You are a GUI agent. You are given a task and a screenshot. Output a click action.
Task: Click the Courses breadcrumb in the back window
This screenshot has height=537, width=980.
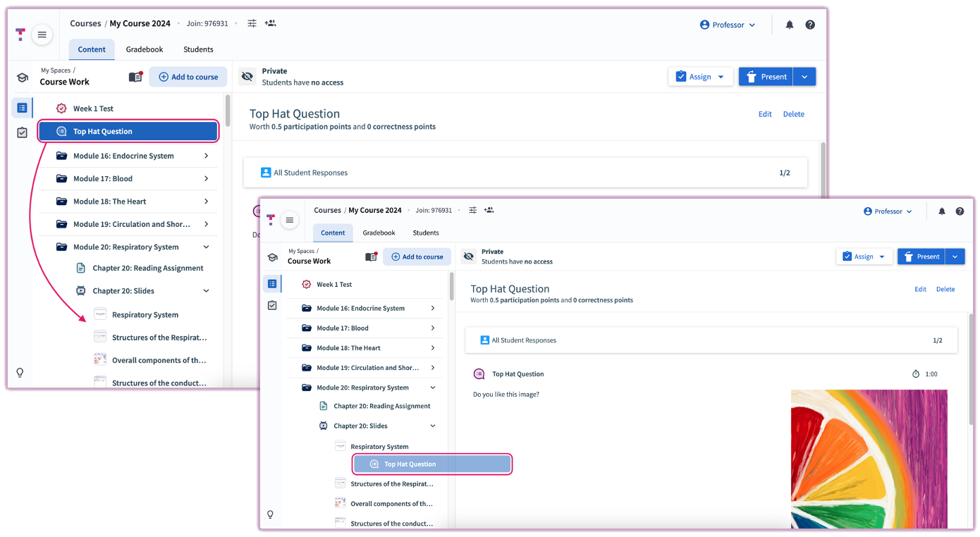(x=85, y=23)
